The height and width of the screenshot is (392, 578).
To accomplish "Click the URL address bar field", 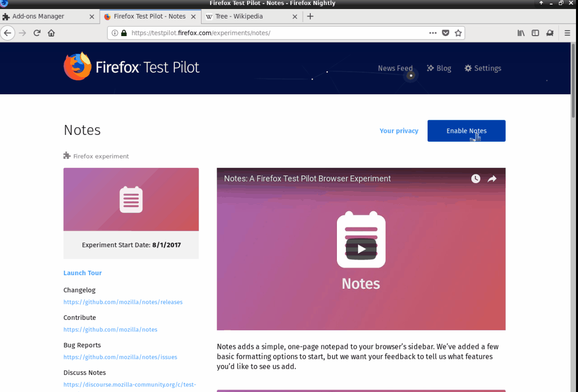I will tap(276, 33).
